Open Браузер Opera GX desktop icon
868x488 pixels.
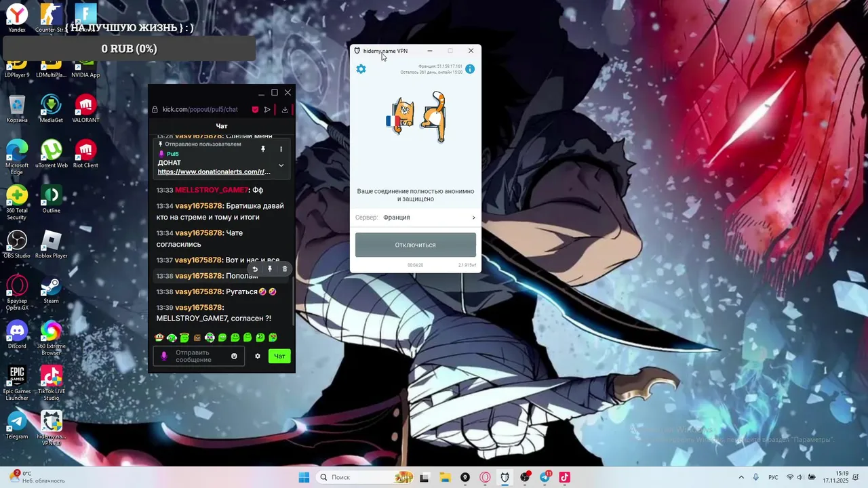tap(17, 293)
